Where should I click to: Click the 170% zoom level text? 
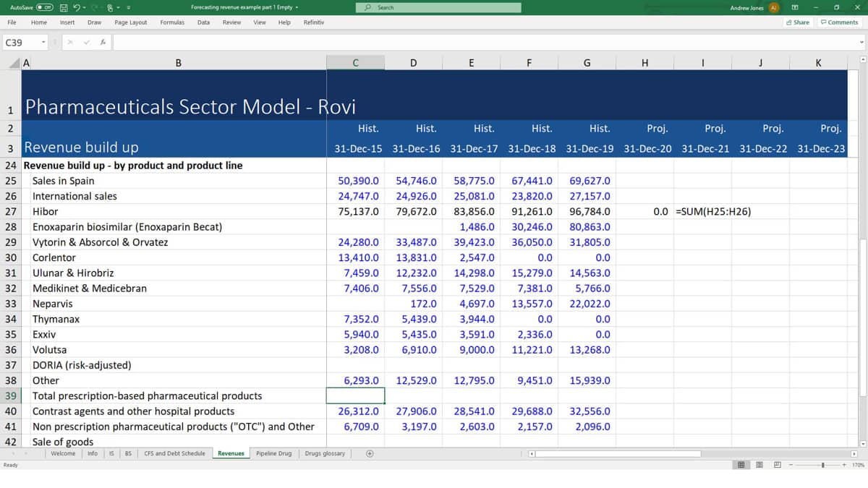858,465
